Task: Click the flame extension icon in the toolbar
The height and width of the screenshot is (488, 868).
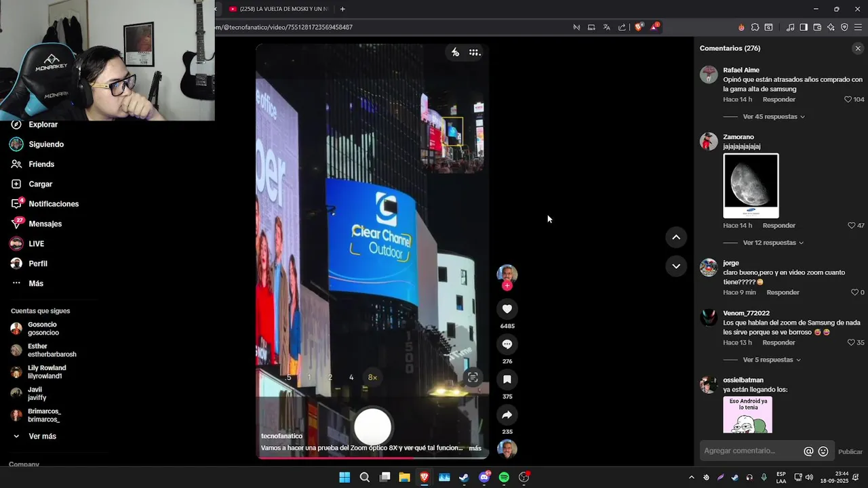Action: [x=741, y=27]
